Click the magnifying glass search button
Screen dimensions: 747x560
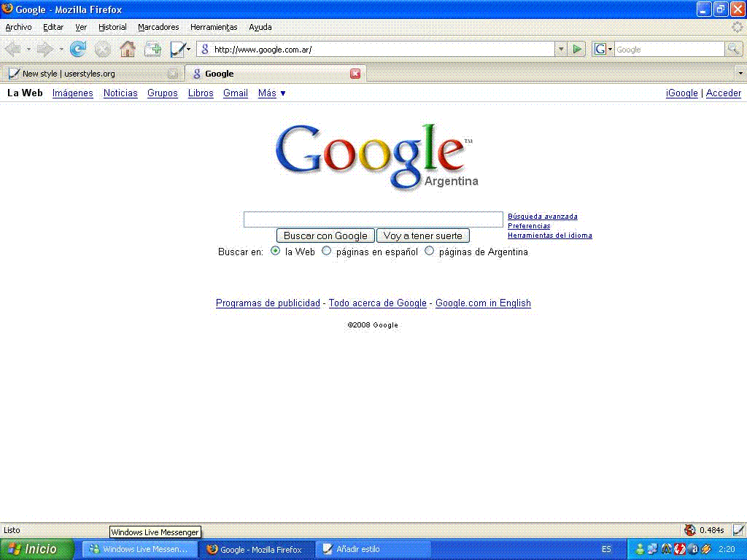733,49
